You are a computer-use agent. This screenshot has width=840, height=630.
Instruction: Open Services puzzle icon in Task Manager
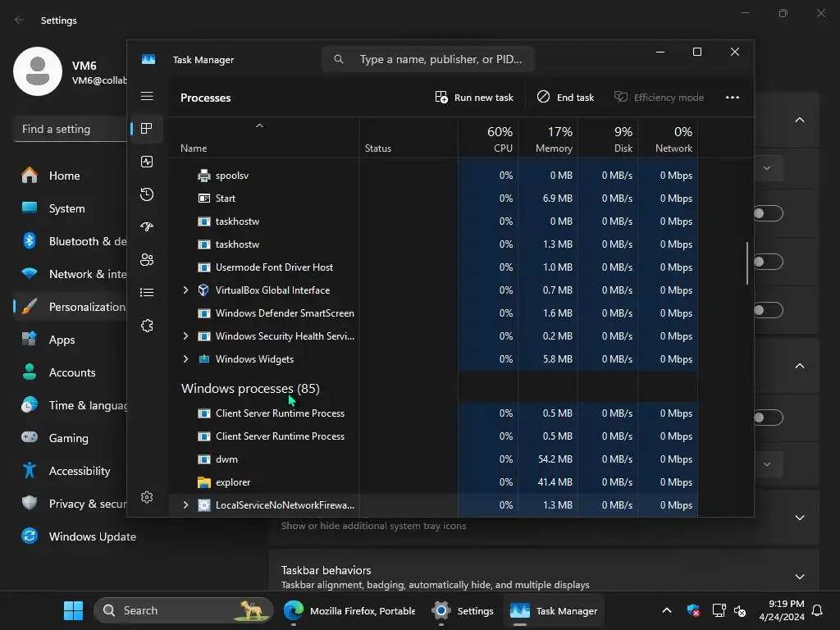click(147, 326)
